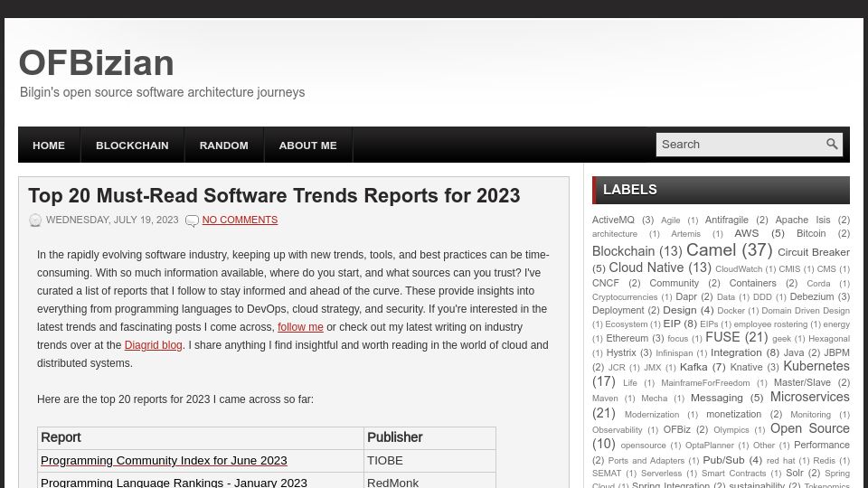The height and width of the screenshot is (488, 868).
Task: Filter by the MainframeForFreedom label
Action: [x=705, y=383]
